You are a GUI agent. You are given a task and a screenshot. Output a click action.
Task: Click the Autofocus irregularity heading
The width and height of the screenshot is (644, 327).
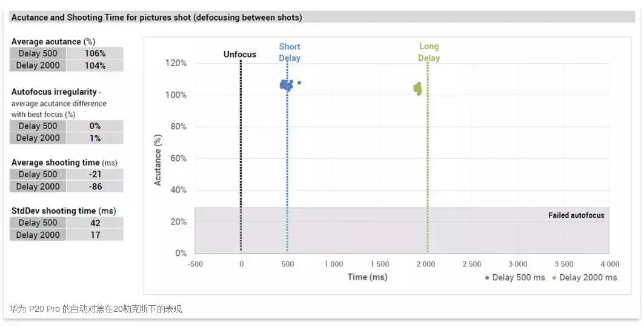pyautogui.click(x=54, y=92)
